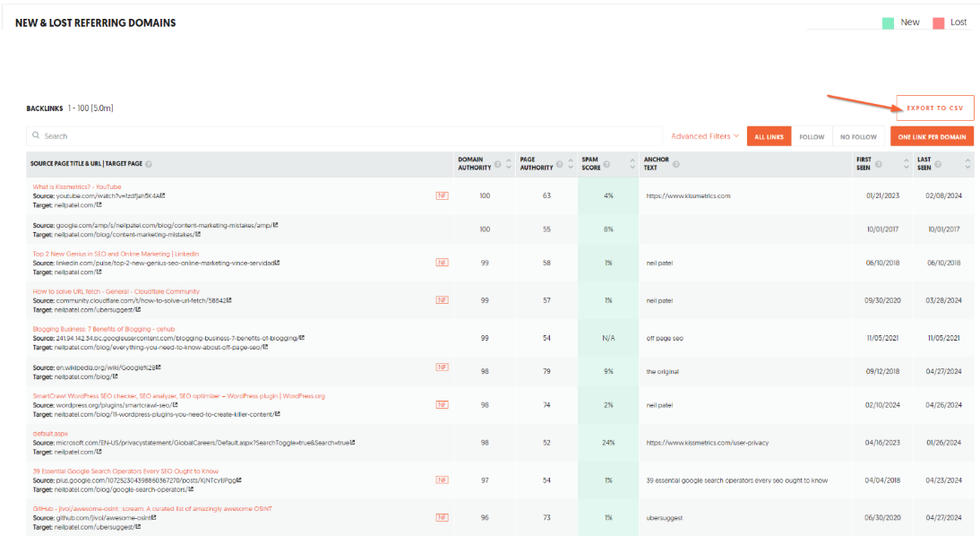Image resolution: width=980 pixels, height=536 pixels.
Task: Open 'How to solve URL fetch' Cloudflare link
Action: [x=116, y=291]
